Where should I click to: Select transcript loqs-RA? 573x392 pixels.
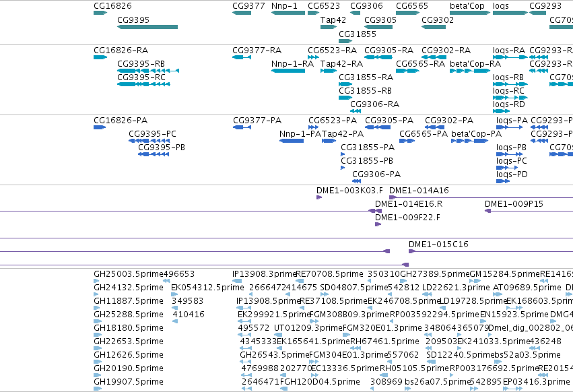[510, 57]
